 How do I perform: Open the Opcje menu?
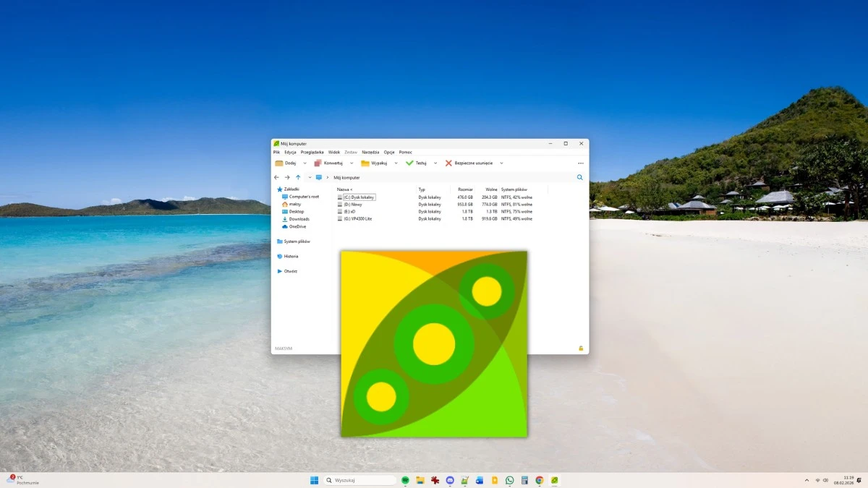389,153
